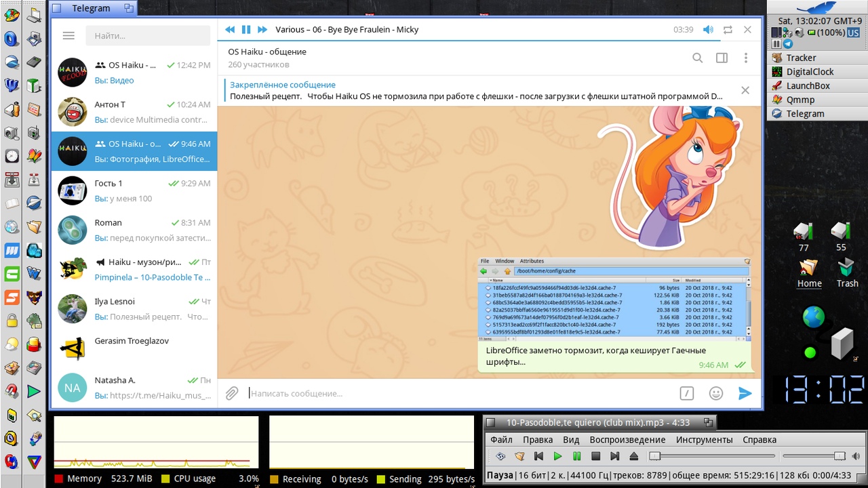Open chat with Антон Т
This screenshot has width=868, height=488.
pyautogui.click(x=134, y=112)
